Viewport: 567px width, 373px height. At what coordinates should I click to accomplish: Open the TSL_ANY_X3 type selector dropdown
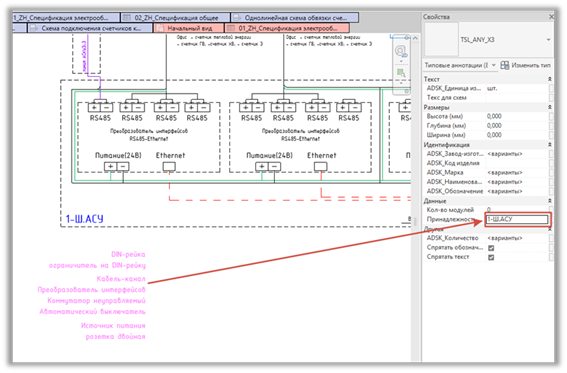549,40
